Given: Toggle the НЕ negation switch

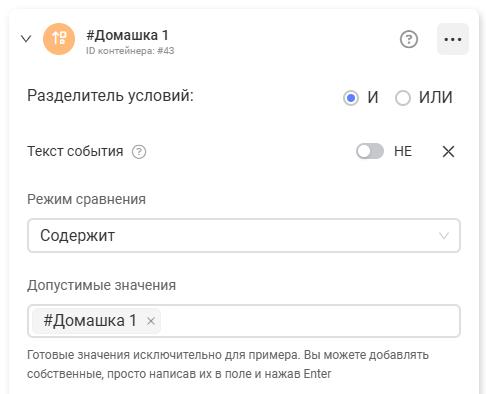Looking at the screenshot, I should [370, 151].
